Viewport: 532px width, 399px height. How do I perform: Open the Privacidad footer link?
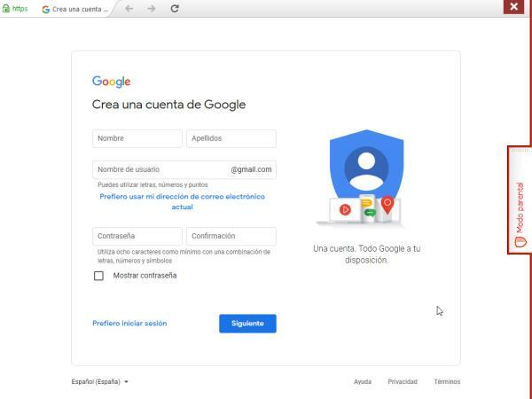tap(402, 381)
